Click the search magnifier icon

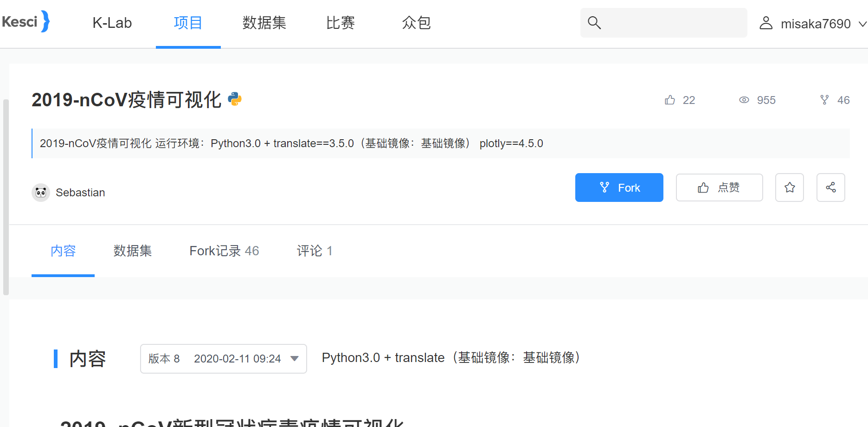tap(594, 23)
